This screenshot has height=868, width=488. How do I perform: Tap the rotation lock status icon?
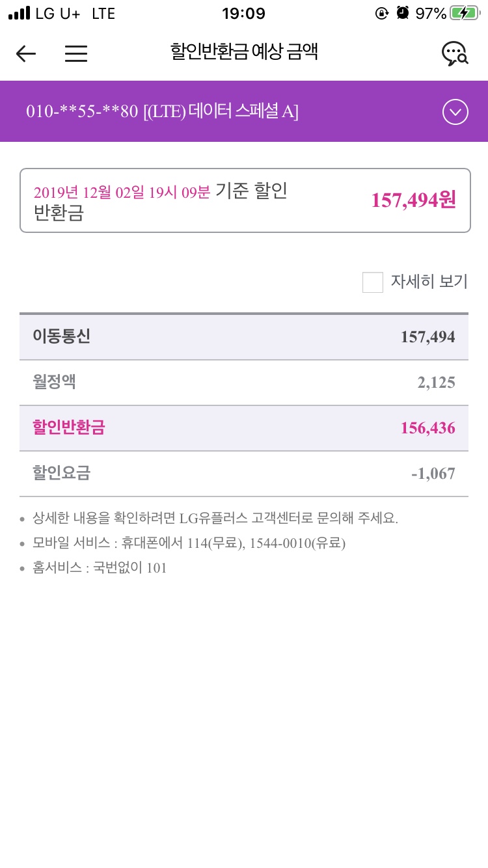pos(382,14)
